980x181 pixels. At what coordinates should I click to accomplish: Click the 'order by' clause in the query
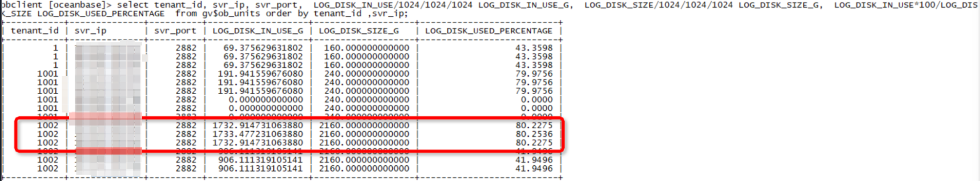[x=287, y=14]
